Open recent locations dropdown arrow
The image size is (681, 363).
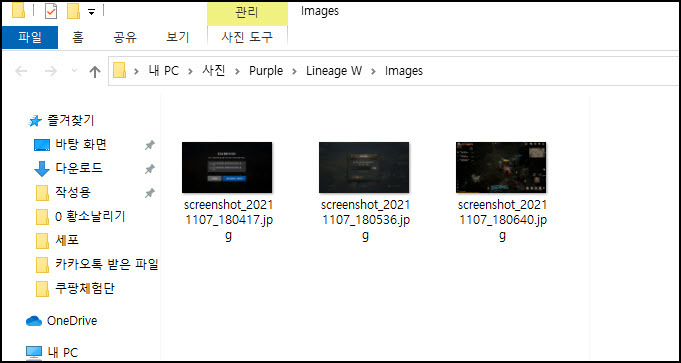(74, 71)
